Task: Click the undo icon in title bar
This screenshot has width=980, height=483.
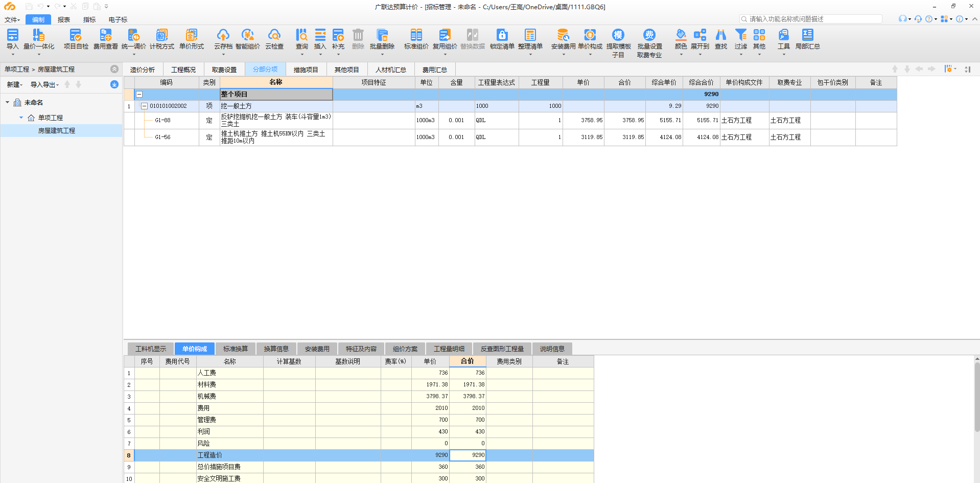Action: pos(40,7)
